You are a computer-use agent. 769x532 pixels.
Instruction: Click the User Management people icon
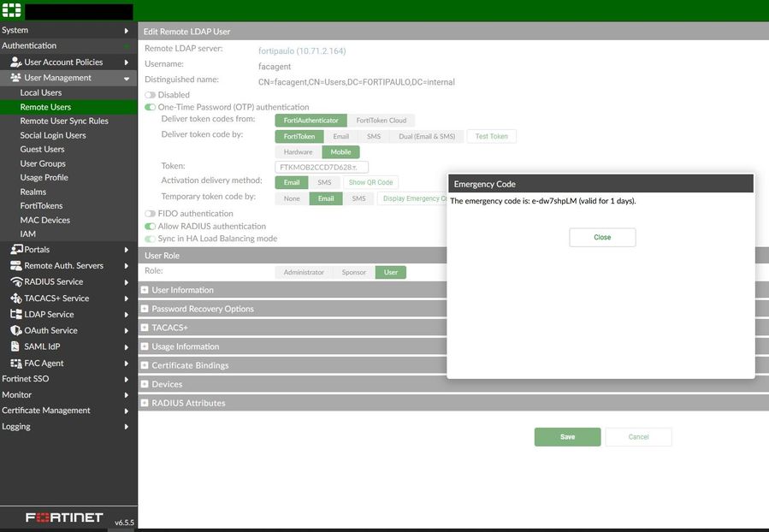(15, 78)
